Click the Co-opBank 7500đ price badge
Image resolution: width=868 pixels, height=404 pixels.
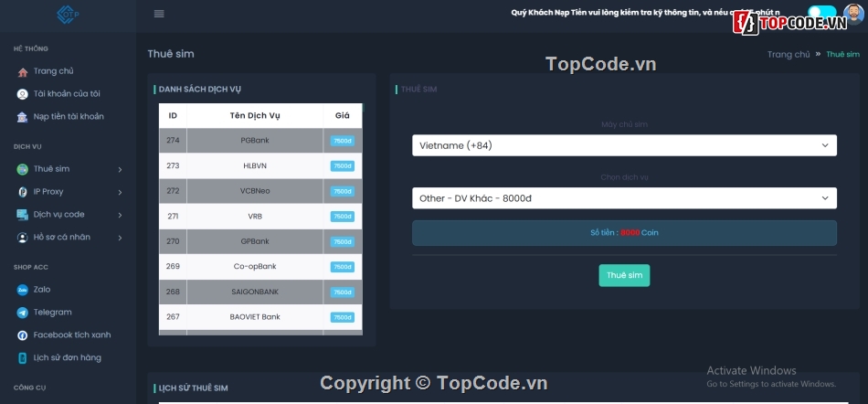tap(343, 267)
